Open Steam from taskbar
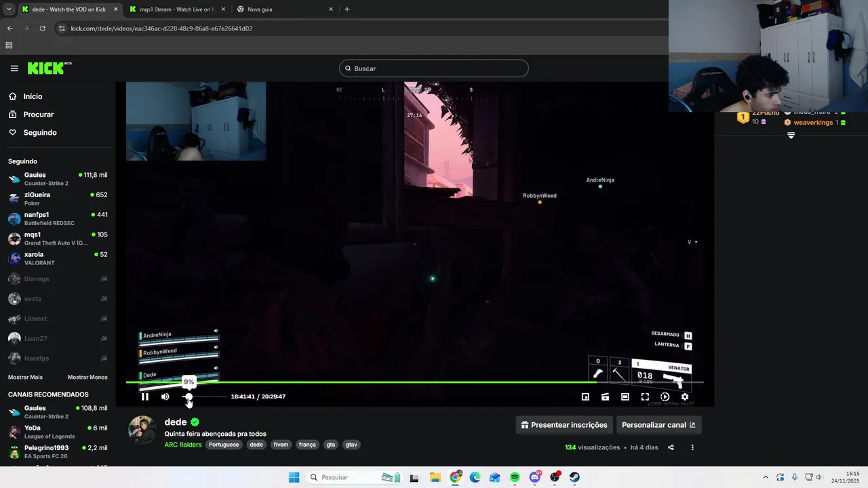Viewport: 868px width, 488px height. (574, 477)
